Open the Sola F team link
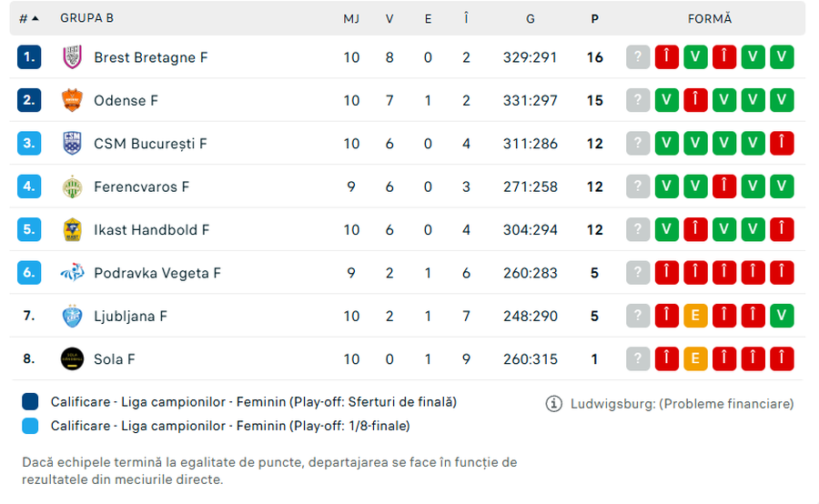819x504 pixels. [115, 359]
